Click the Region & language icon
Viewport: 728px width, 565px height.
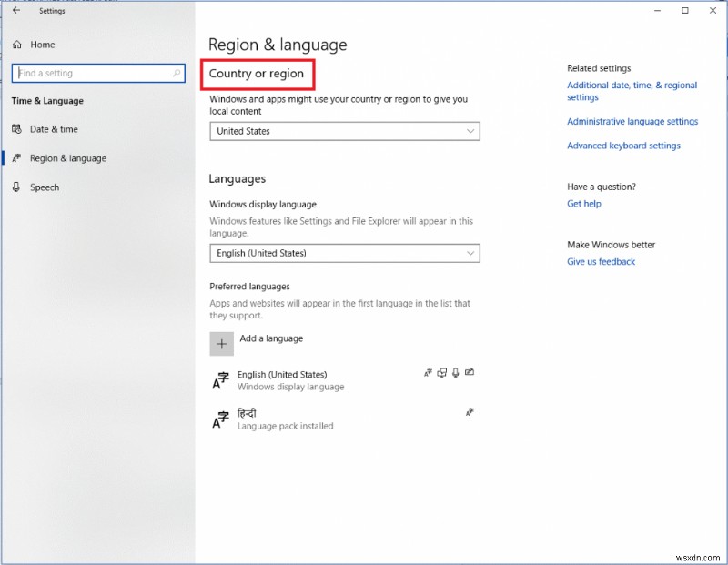click(17, 158)
